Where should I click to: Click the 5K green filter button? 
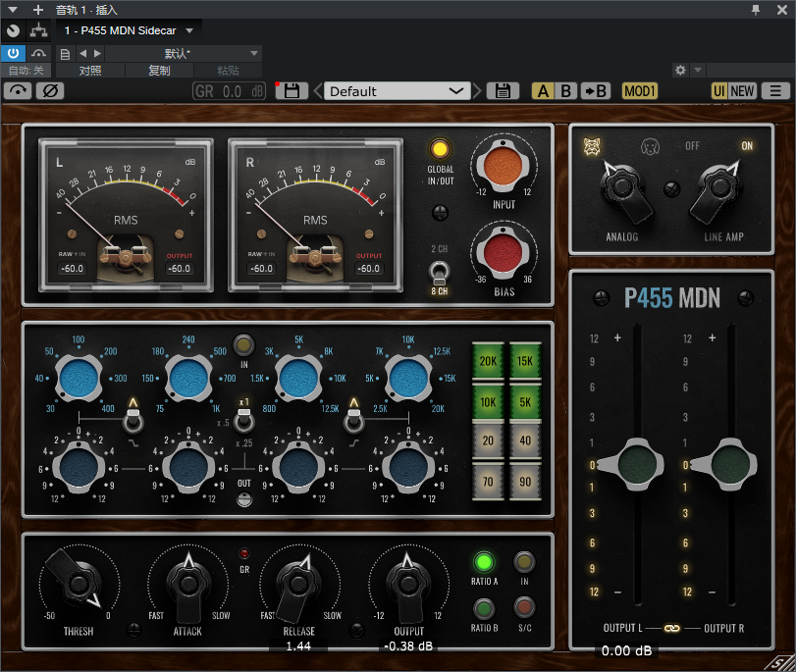coord(525,402)
